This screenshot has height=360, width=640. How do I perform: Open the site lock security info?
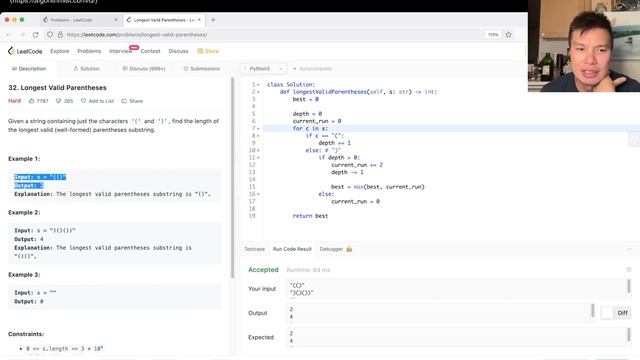(x=60, y=35)
